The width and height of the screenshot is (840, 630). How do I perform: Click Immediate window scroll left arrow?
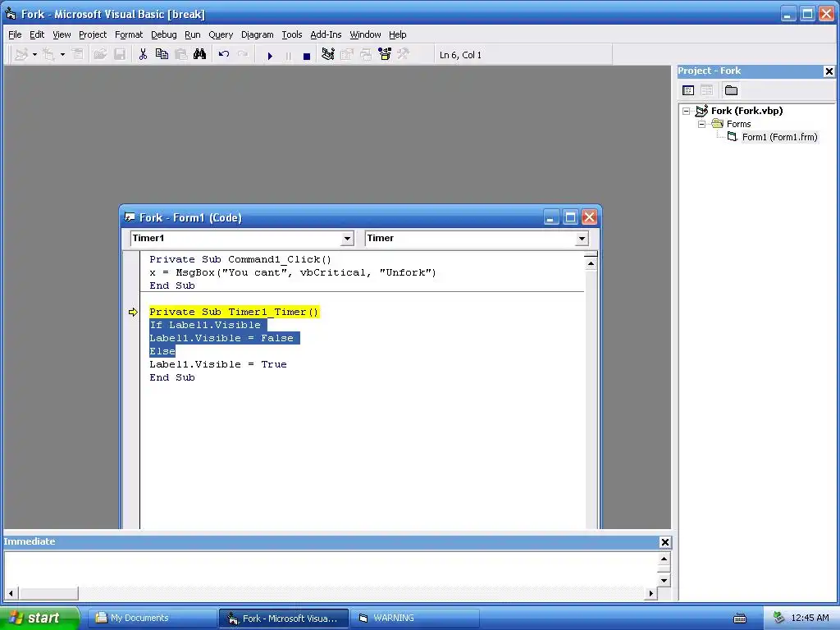click(x=11, y=593)
